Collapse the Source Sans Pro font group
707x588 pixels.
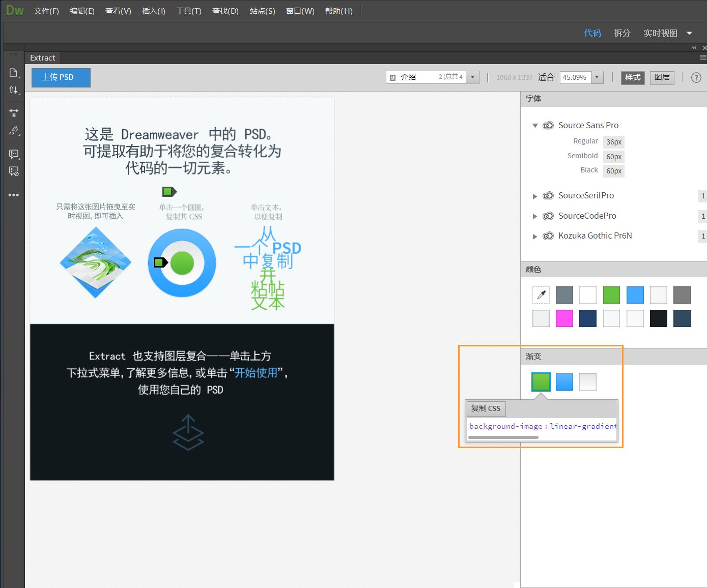535,125
